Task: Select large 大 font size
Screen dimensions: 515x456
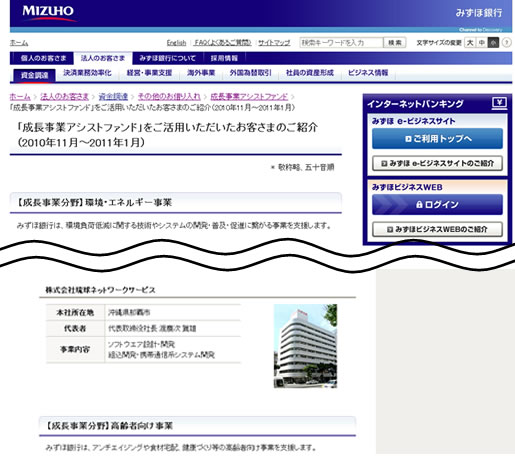Action: click(x=470, y=43)
